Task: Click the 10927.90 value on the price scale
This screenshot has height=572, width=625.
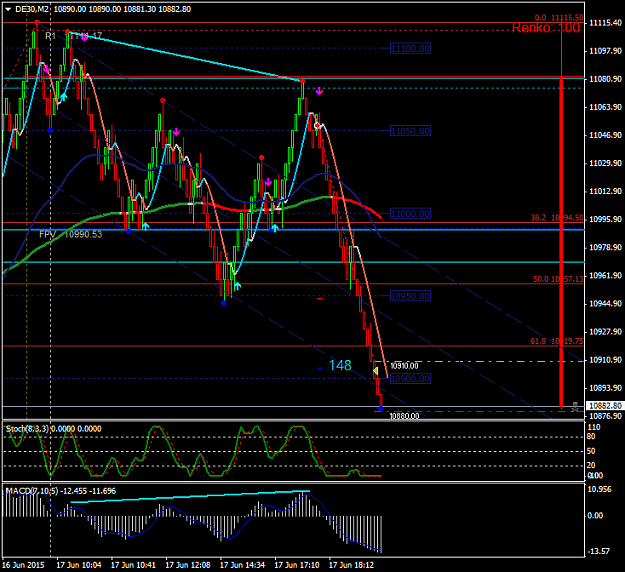Action: pyautogui.click(x=605, y=332)
